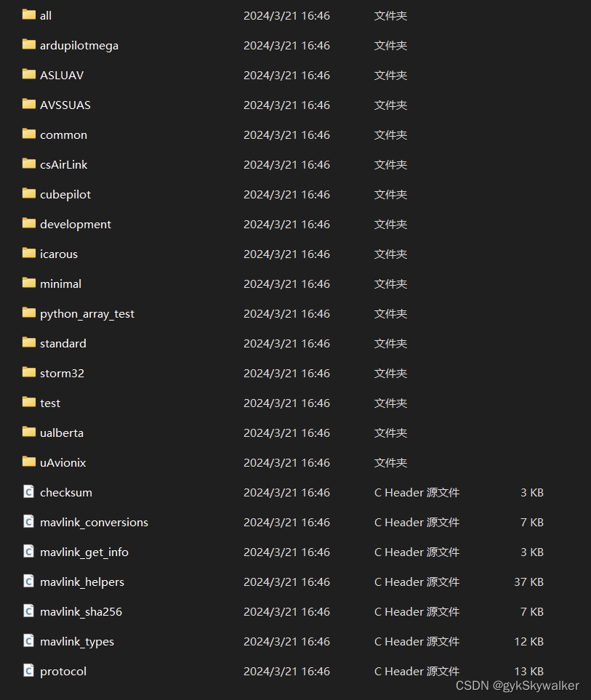Click the mavlink_helpers file icon
Viewport: 591px width, 700px height.
pos(29,582)
